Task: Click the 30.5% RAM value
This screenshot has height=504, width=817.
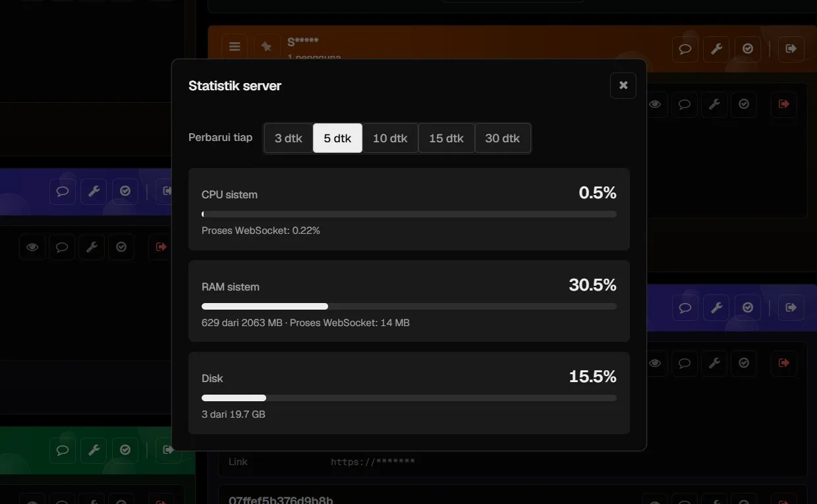Action: coord(592,285)
